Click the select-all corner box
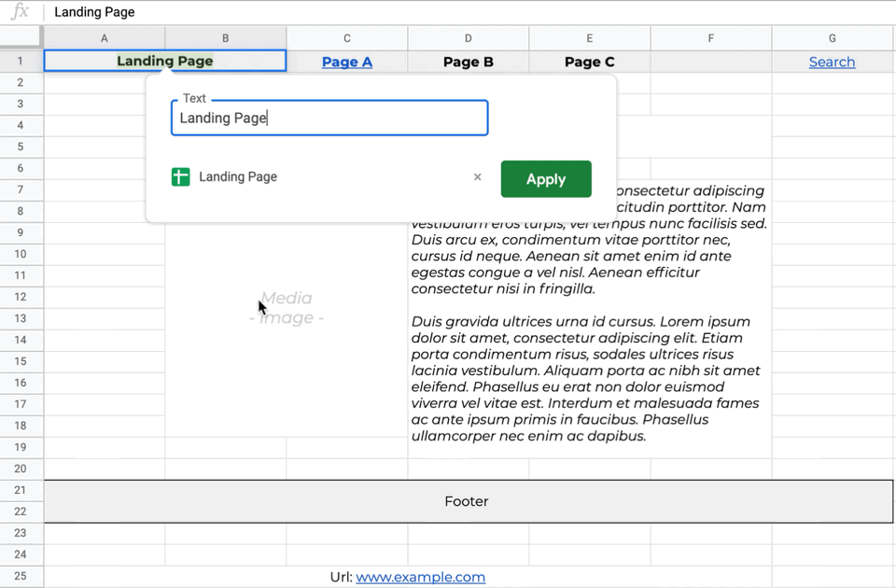This screenshot has height=588, width=896. pos(21,37)
